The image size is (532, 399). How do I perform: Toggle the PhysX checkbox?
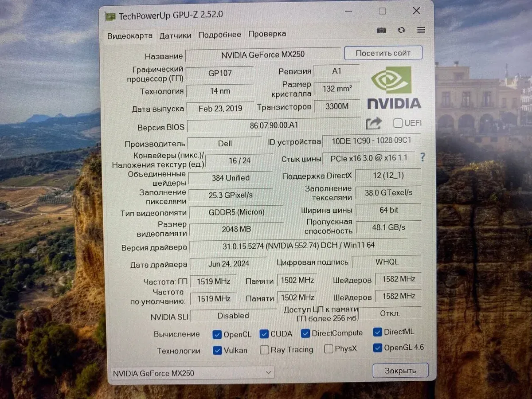point(329,349)
